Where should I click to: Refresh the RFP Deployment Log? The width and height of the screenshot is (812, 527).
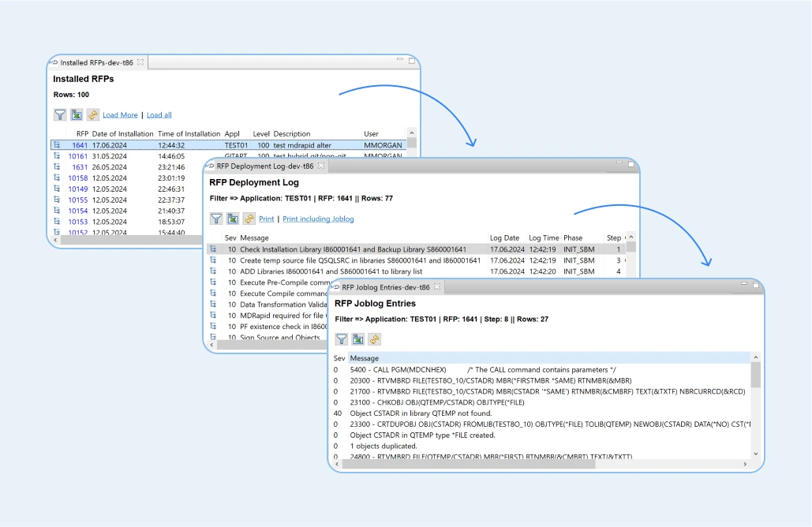(249, 219)
